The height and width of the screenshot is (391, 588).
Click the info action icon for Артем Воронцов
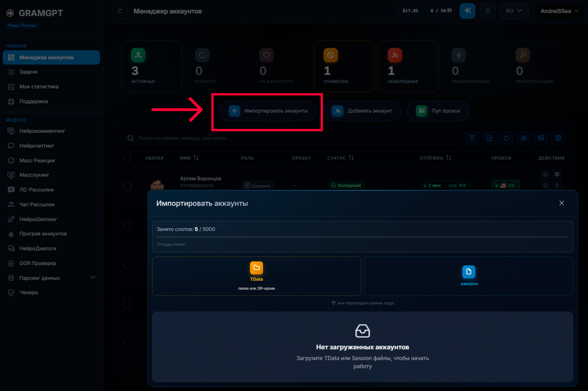pyautogui.click(x=545, y=185)
